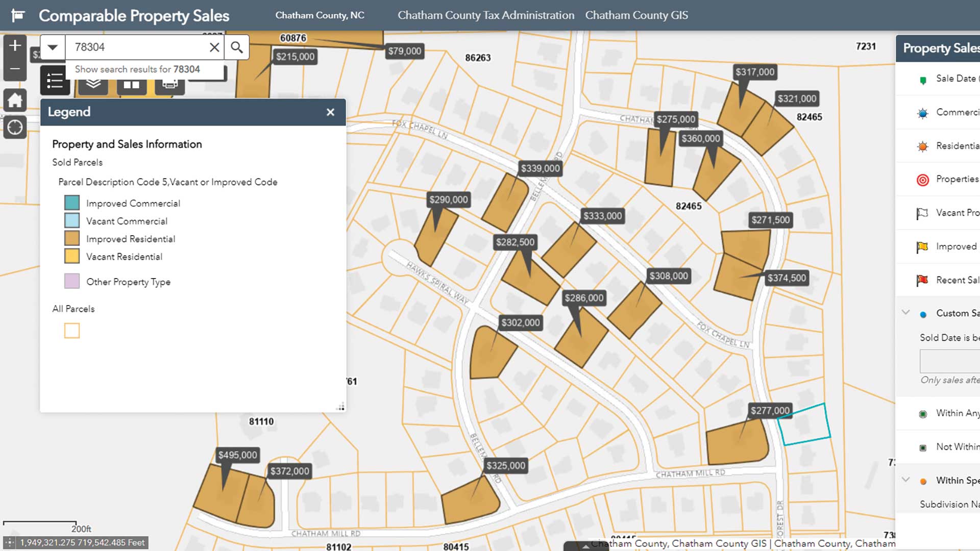This screenshot has height=551, width=980.
Task: Select Show search results for 78304
Action: click(137, 69)
